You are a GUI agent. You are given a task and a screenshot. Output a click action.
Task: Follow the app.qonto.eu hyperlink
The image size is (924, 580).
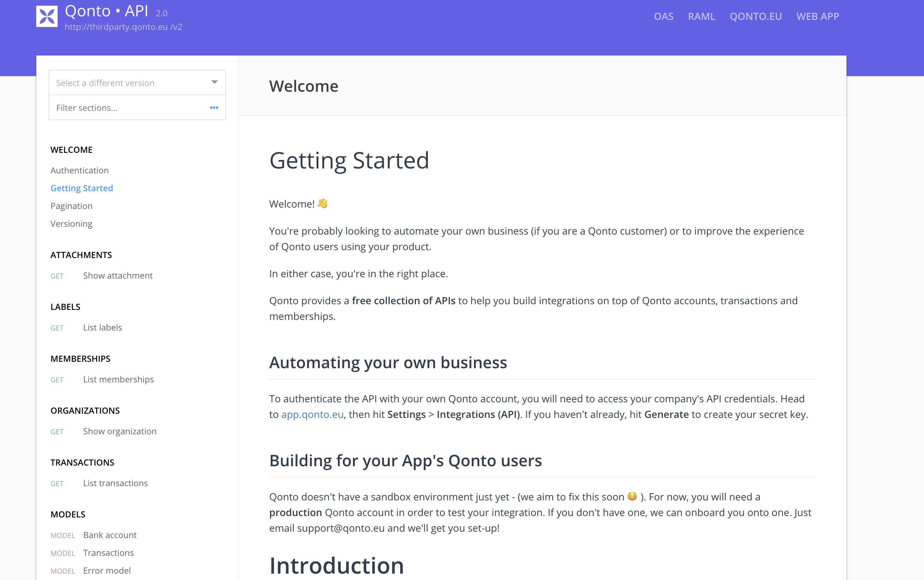[x=312, y=415]
